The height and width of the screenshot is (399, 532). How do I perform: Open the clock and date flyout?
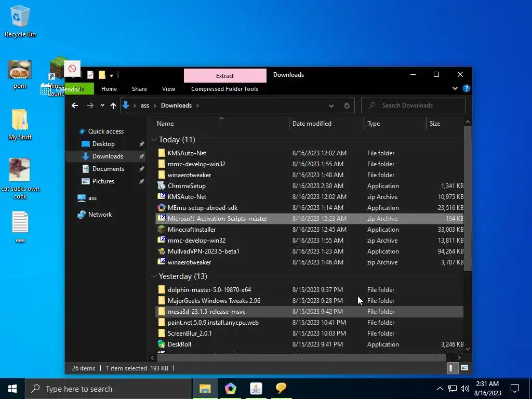click(487, 389)
